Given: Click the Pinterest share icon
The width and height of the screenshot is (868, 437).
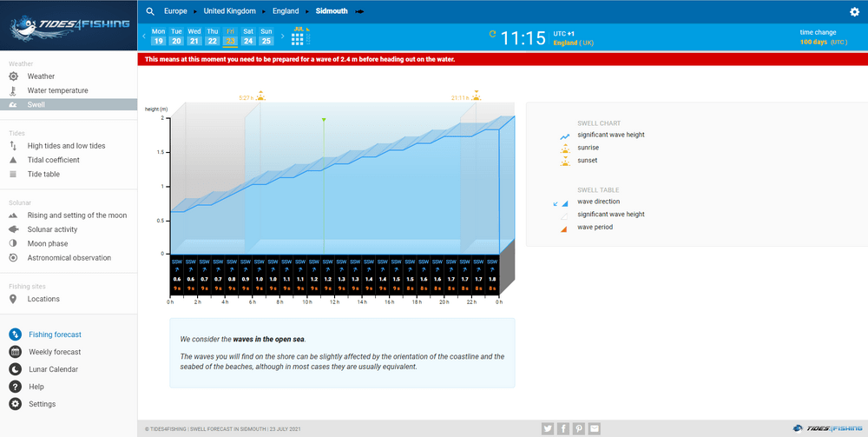Looking at the screenshot, I should coord(579,428).
